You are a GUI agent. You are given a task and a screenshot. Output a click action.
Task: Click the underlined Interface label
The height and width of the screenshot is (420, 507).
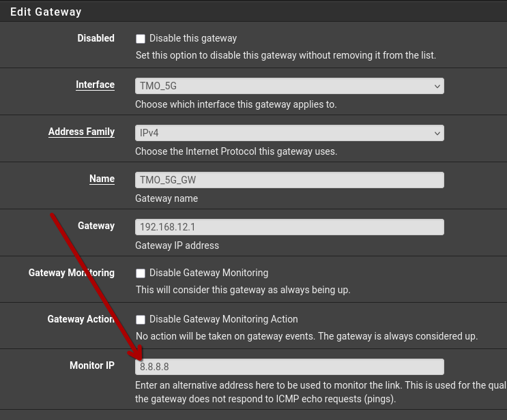point(95,85)
